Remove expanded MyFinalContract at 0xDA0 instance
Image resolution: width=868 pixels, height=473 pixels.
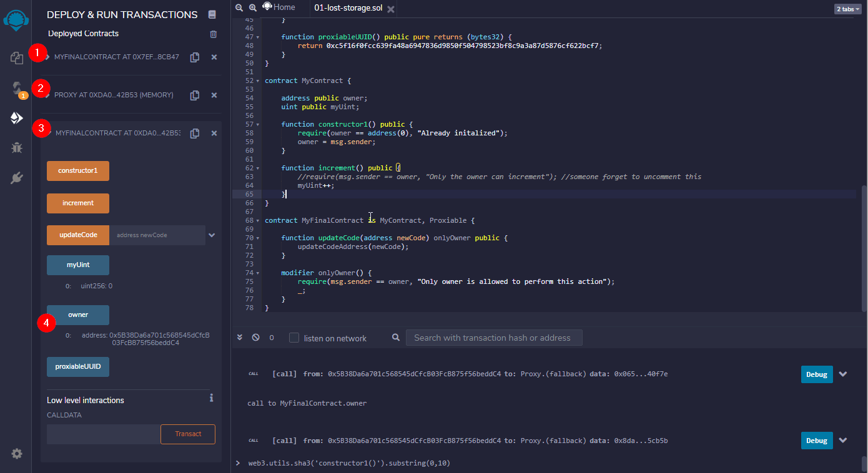click(x=214, y=133)
